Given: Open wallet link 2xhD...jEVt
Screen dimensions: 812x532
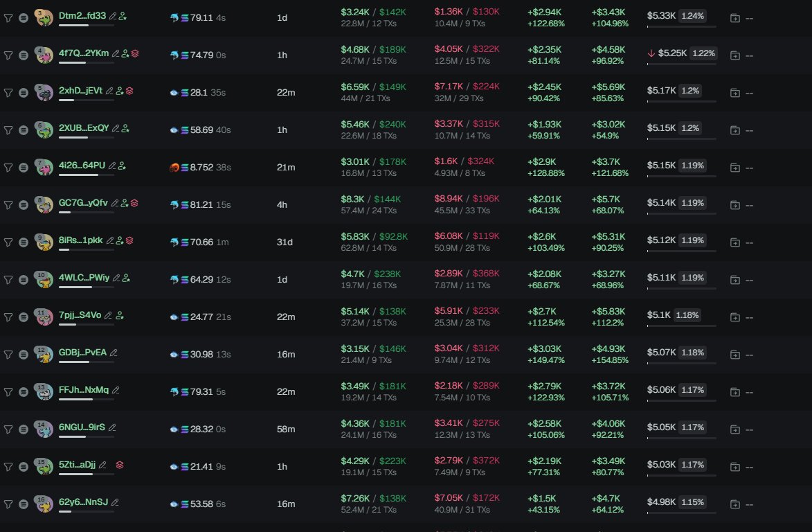Looking at the screenshot, I should [x=81, y=90].
